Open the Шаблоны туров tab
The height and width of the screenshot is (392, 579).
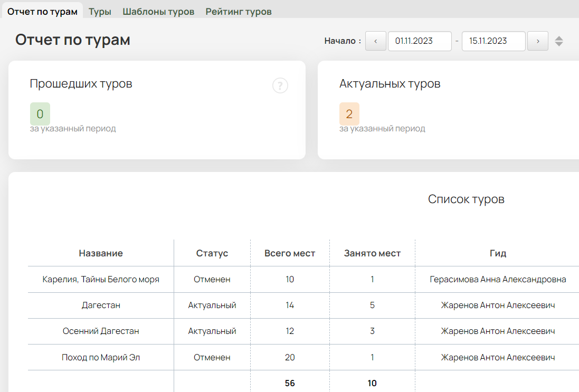point(158,12)
